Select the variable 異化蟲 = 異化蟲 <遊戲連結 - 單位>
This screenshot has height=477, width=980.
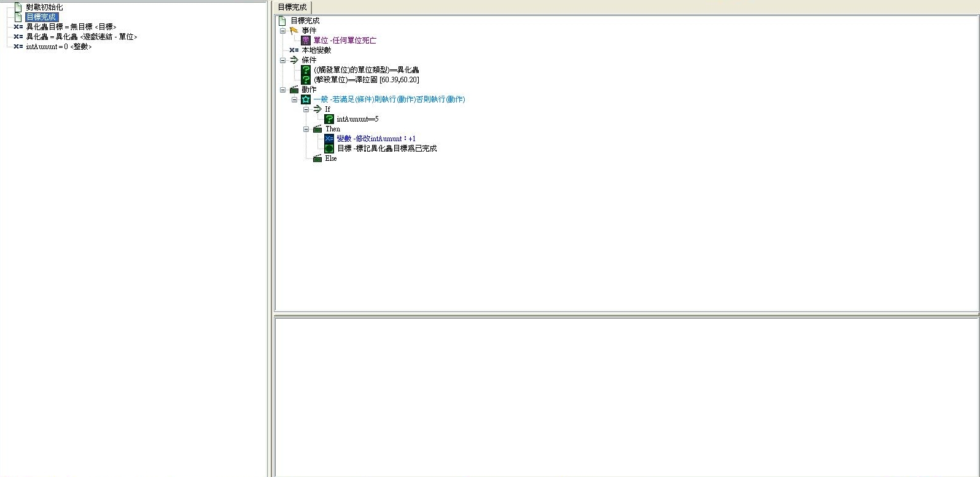tap(82, 37)
